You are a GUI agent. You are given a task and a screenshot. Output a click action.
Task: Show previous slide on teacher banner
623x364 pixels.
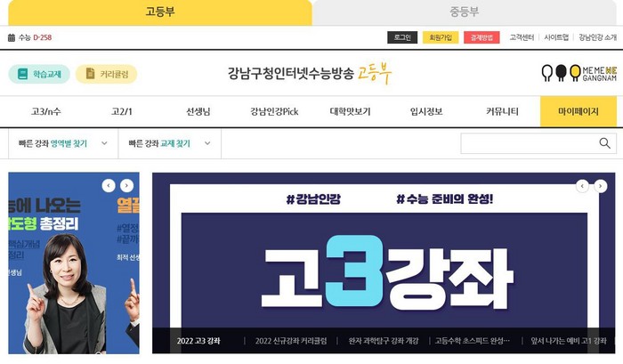coord(109,186)
